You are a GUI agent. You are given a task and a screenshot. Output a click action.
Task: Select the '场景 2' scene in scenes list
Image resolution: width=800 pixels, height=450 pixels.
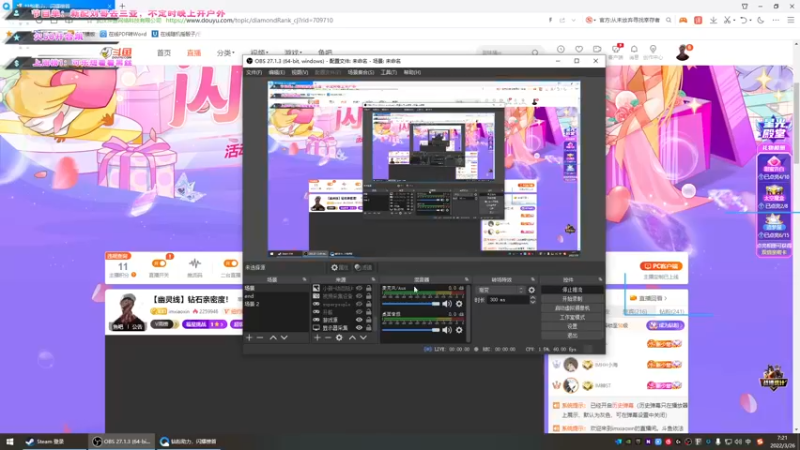pos(276,304)
